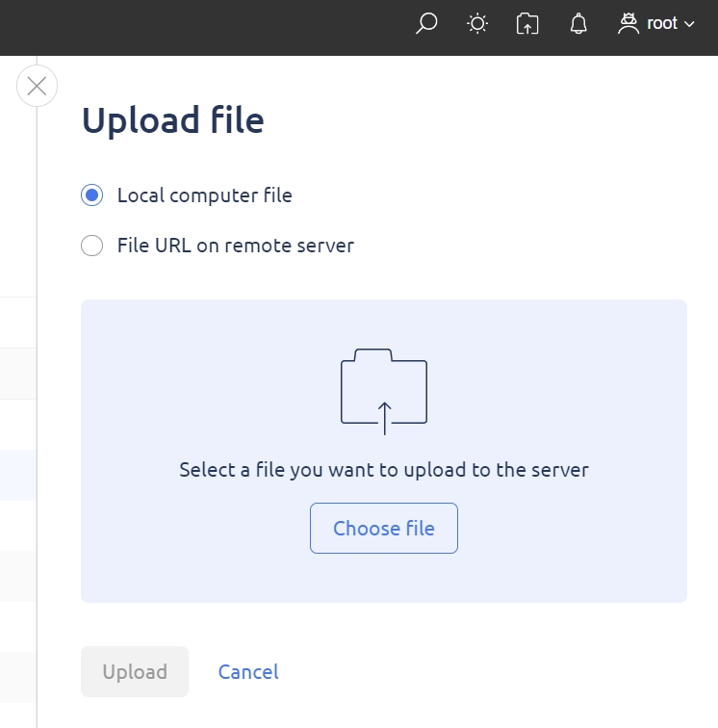Select the File URL on remote server radio button
This screenshot has height=728, width=718.
(91, 246)
